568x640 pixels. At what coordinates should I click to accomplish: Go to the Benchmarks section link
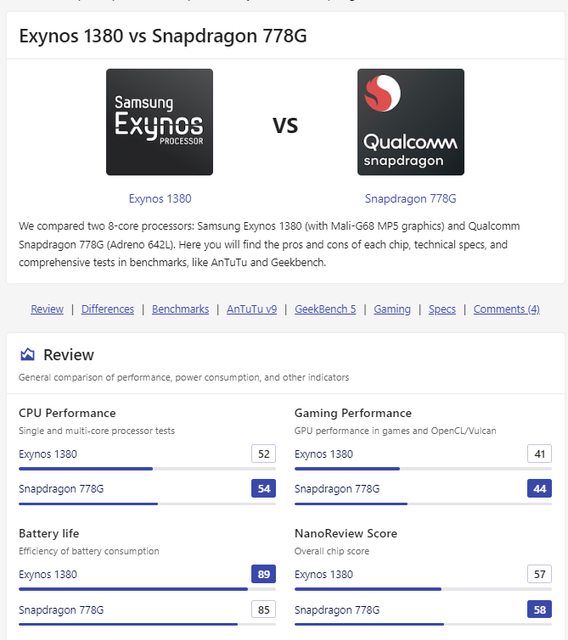point(180,309)
